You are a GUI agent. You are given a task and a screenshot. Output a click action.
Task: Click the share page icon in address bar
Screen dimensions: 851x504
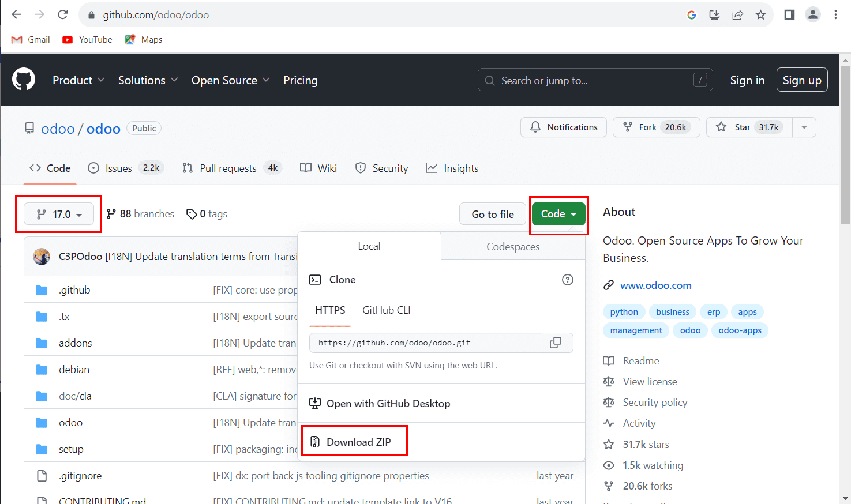(x=737, y=15)
